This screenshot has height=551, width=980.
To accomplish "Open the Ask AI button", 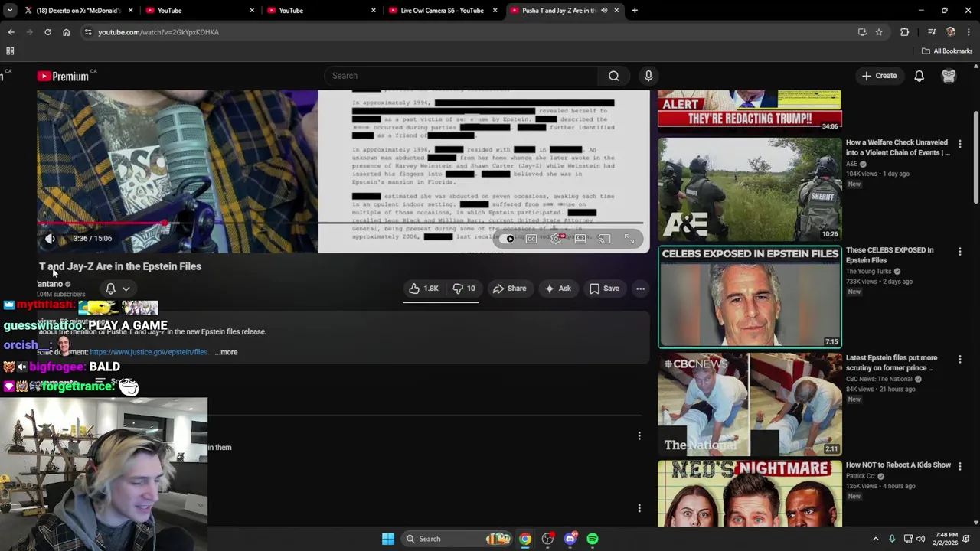I will [x=557, y=289].
